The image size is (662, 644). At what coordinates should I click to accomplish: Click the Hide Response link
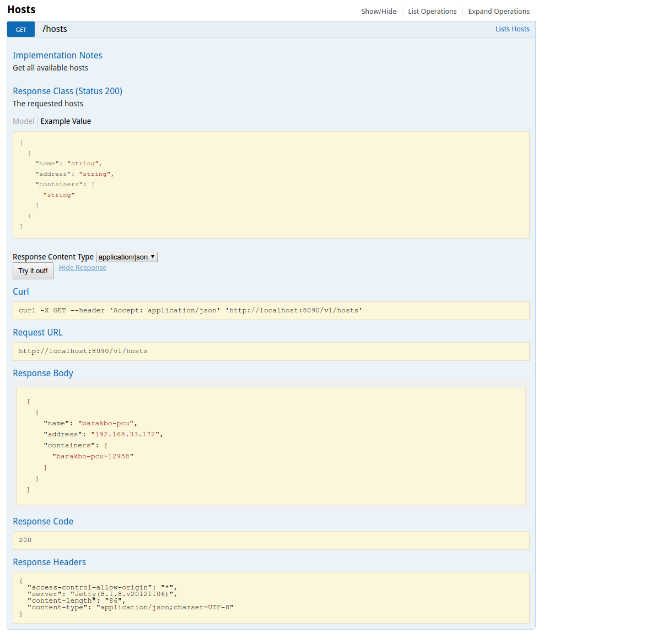(83, 268)
